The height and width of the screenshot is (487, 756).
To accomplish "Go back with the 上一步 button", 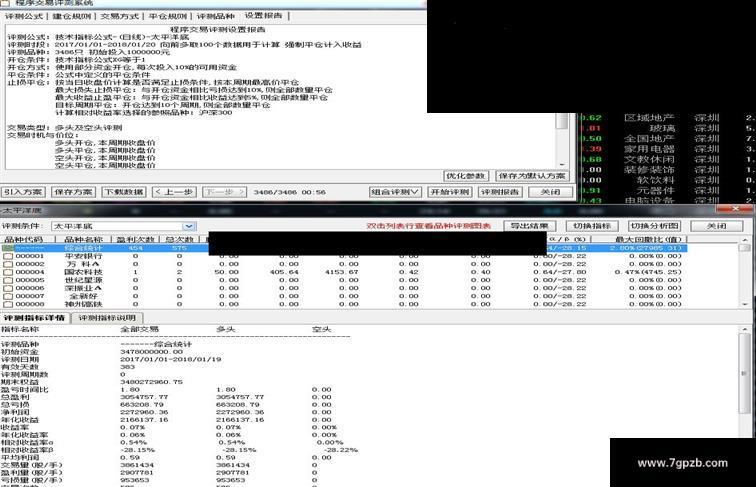I will 174,192.
